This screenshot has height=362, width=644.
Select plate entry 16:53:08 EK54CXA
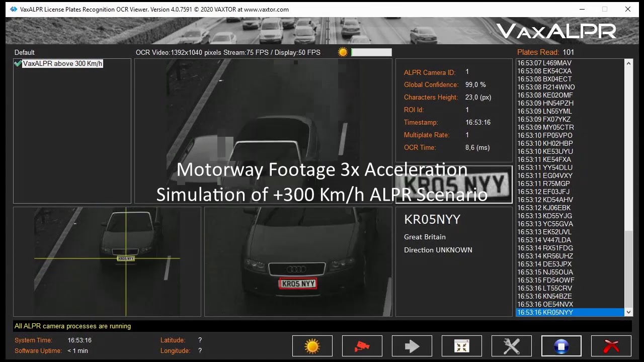coord(571,71)
